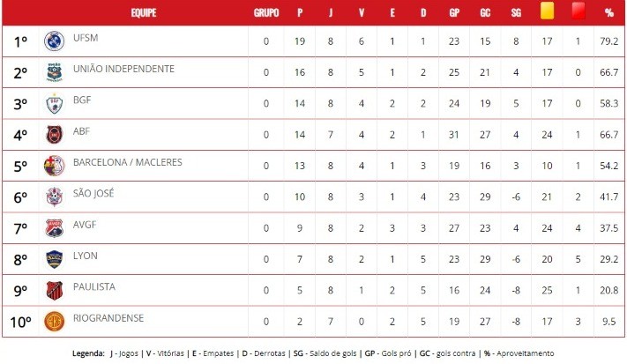Select the GRUPO column header
The height and width of the screenshot is (364, 627).
pyautogui.click(x=266, y=13)
